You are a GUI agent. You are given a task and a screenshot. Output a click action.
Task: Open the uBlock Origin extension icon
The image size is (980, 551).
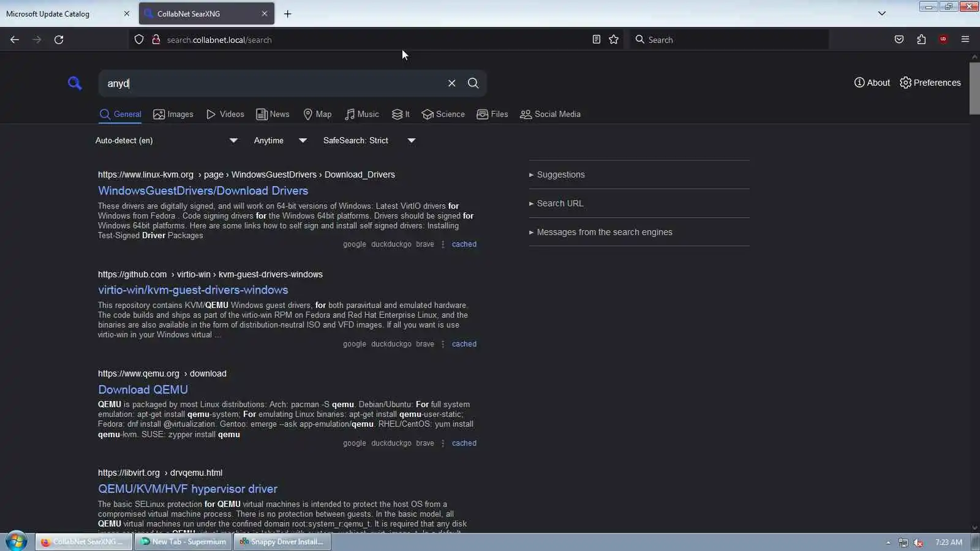[x=943, y=40]
